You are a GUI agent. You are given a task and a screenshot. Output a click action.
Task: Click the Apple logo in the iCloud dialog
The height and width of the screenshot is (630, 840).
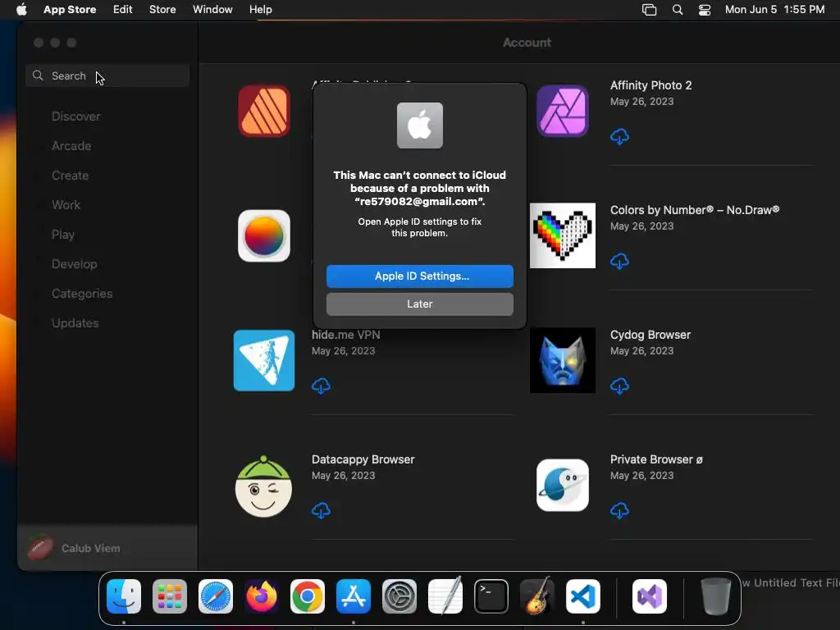point(419,126)
